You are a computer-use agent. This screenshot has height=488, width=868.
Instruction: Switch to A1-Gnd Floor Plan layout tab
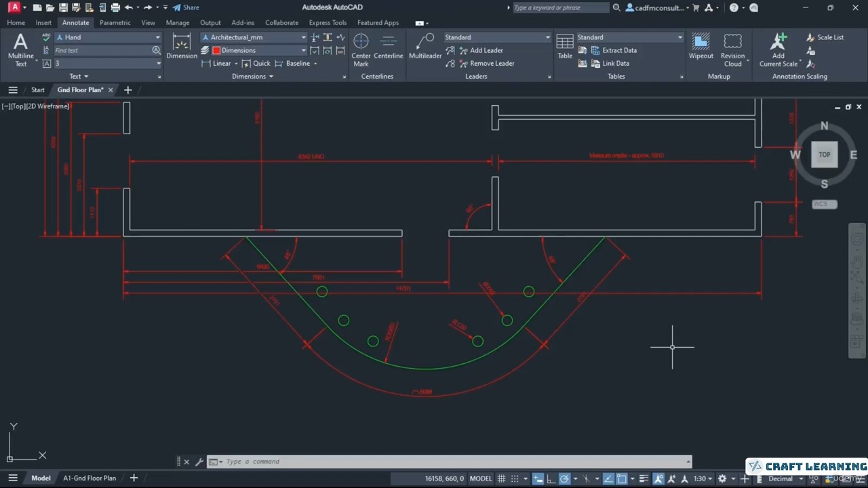(x=90, y=478)
